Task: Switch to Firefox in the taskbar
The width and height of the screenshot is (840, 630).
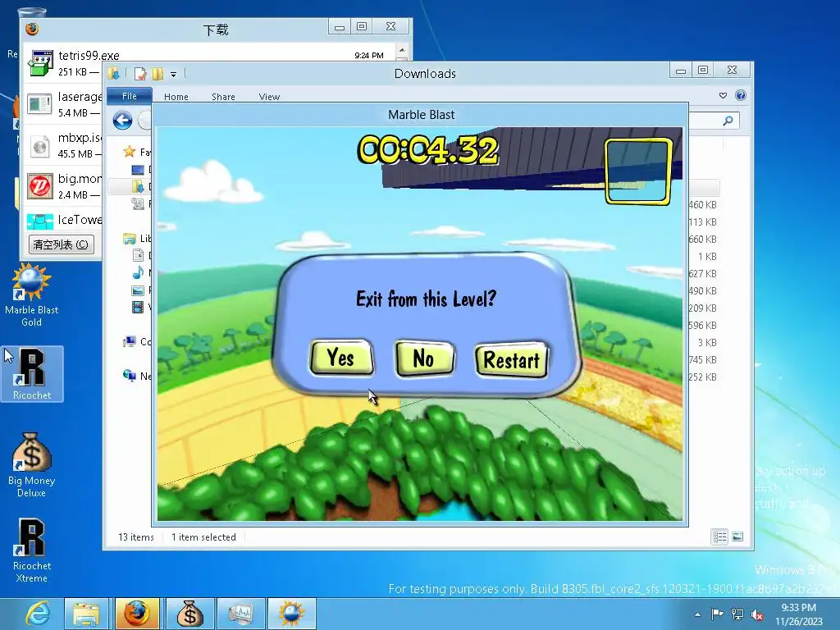Action: tap(137, 614)
